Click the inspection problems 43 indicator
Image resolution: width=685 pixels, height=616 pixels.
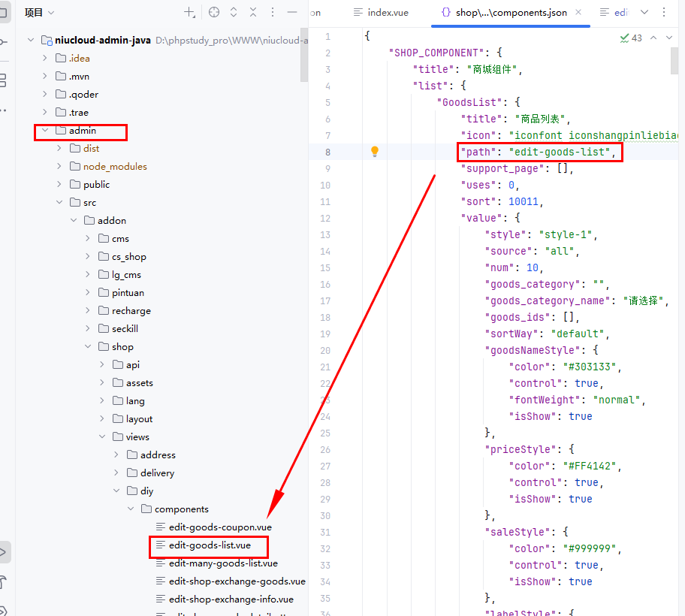point(631,38)
